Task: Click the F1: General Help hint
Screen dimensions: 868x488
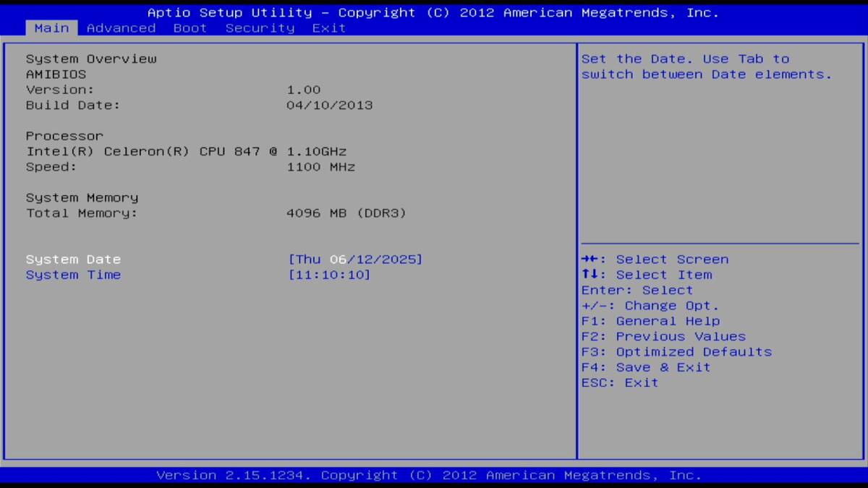Action: point(650,321)
